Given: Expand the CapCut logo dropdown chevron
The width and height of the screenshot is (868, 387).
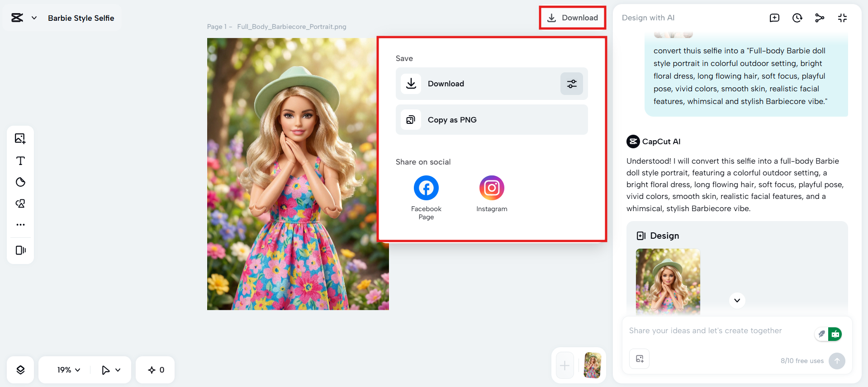Looking at the screenshot, I should pos(34,18).
